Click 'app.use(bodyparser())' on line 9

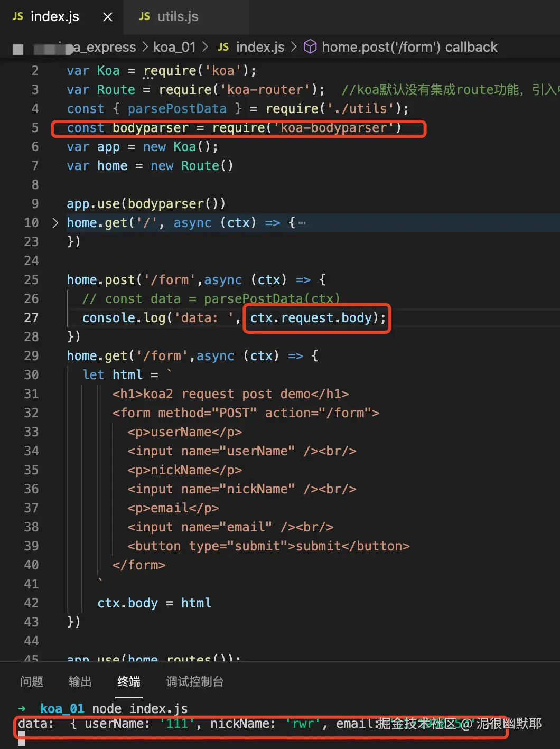click(146, 204)
